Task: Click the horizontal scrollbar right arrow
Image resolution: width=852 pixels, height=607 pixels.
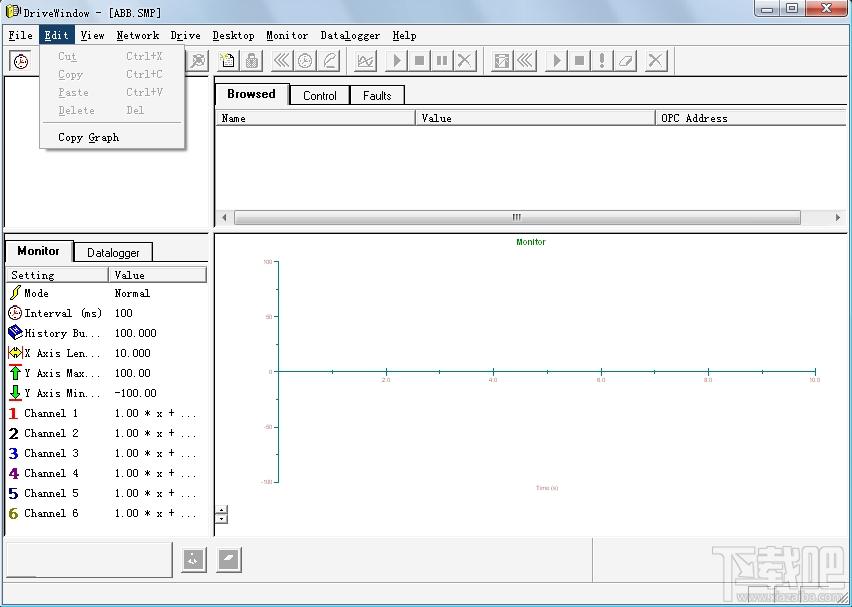Action: [x=837, y=217]
